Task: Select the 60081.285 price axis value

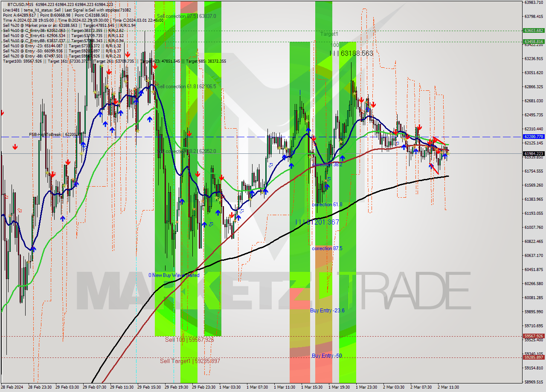Action: (x=534, y=298)
